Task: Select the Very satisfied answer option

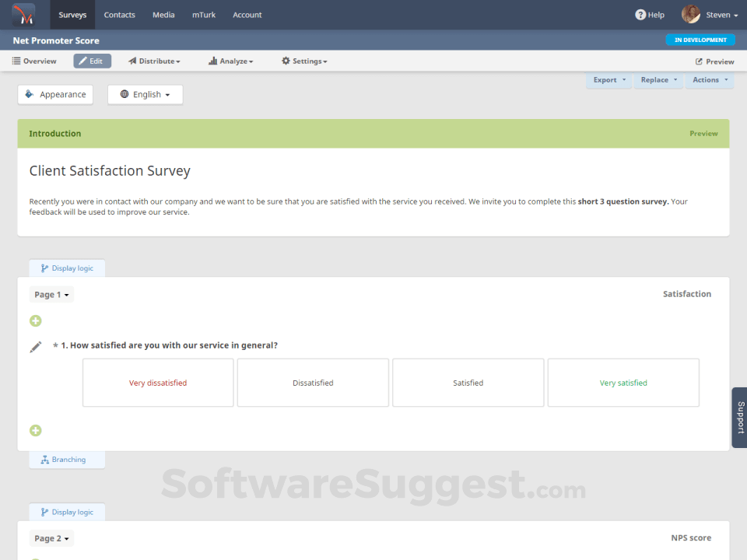Action: point(622,382)
